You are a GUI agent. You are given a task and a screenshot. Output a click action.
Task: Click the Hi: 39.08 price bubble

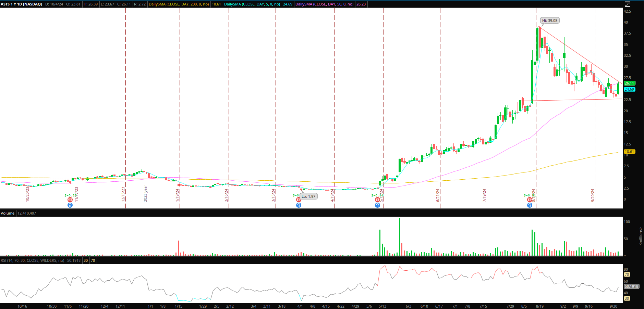pyautogui.click(x=550, y=21)
